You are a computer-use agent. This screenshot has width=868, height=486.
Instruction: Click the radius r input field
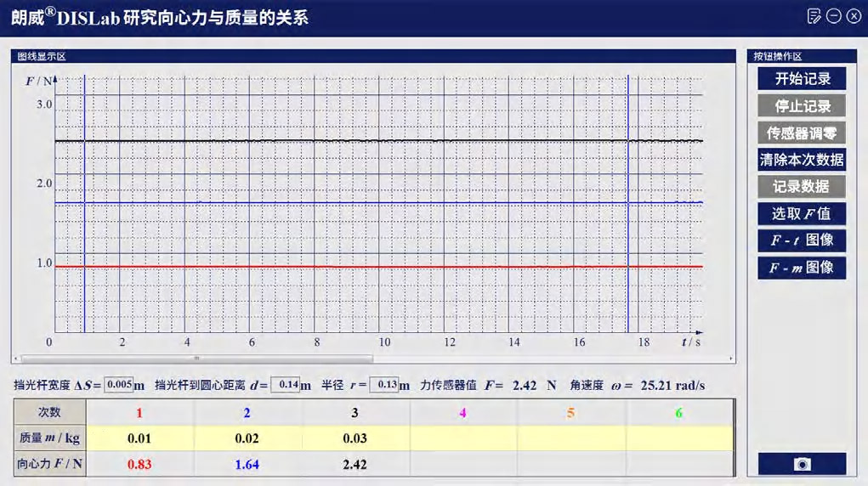tap(384, 385)
